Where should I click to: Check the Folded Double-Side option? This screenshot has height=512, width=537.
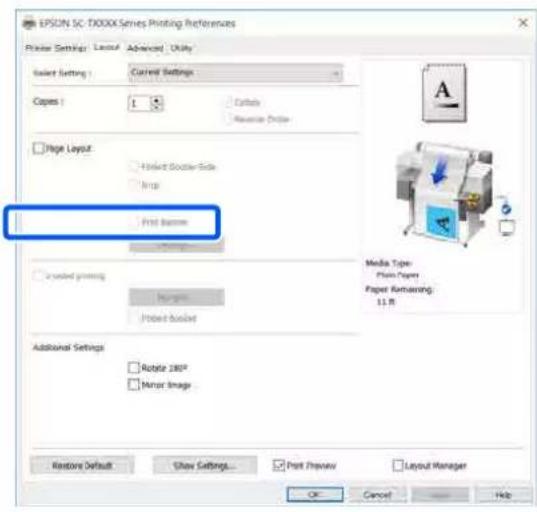134,166
